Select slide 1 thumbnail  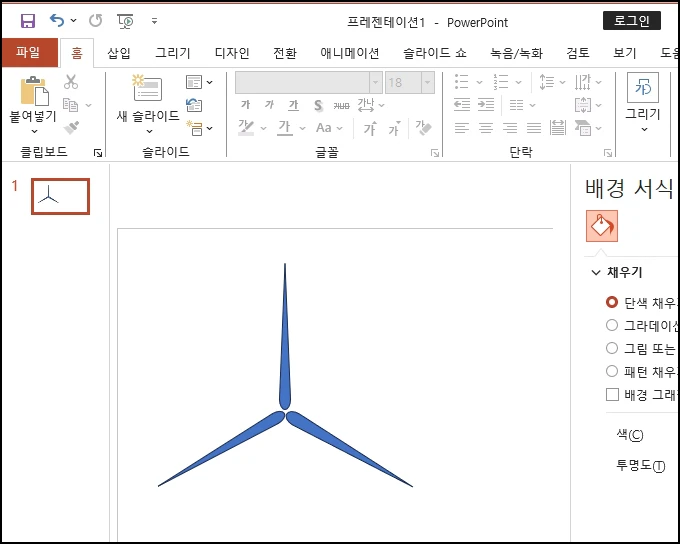[60, 196]
